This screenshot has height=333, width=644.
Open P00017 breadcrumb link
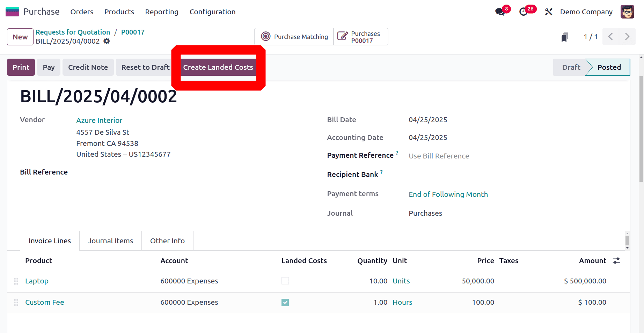click(x=133, y=32)
